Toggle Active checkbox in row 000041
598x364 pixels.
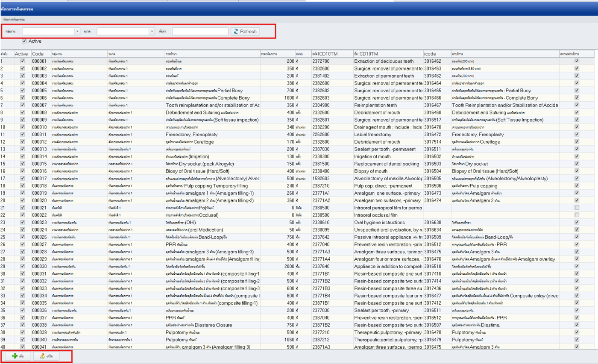point(22,346)
